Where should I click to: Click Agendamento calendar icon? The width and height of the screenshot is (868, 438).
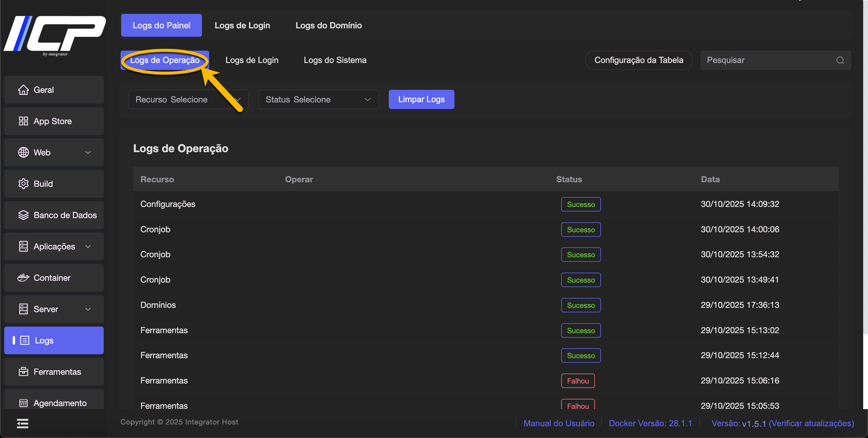click(23, 403)
